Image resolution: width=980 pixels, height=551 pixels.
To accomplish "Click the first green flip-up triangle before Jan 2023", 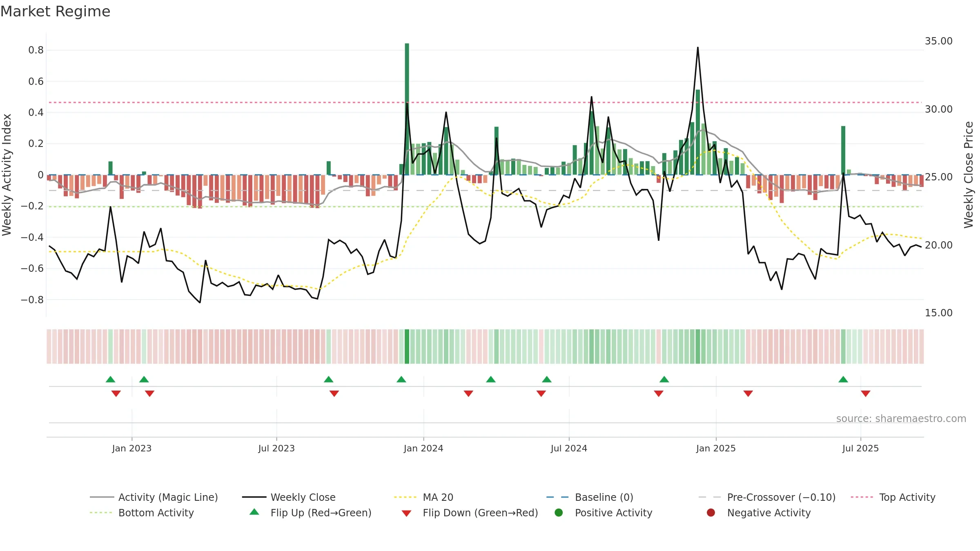I will (110, 379).
